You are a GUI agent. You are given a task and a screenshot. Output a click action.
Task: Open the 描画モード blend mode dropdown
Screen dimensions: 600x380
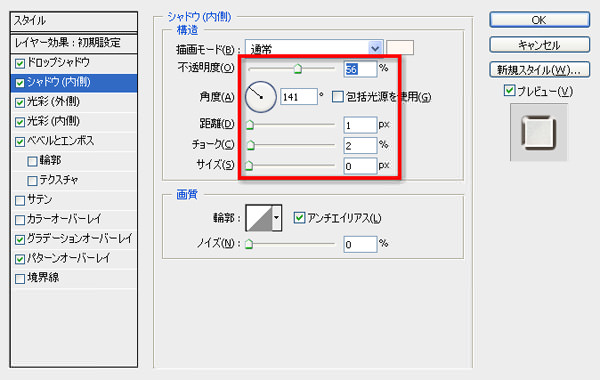(x=314, y=49)
